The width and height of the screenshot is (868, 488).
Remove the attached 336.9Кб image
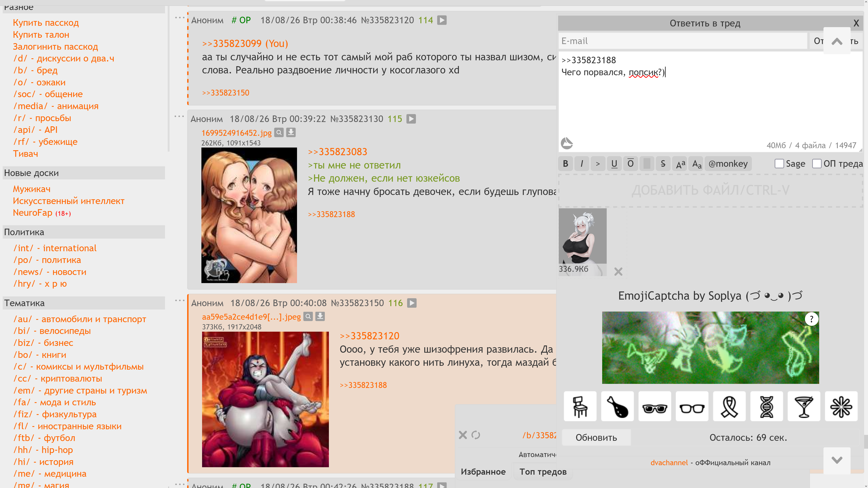[618, 271]
